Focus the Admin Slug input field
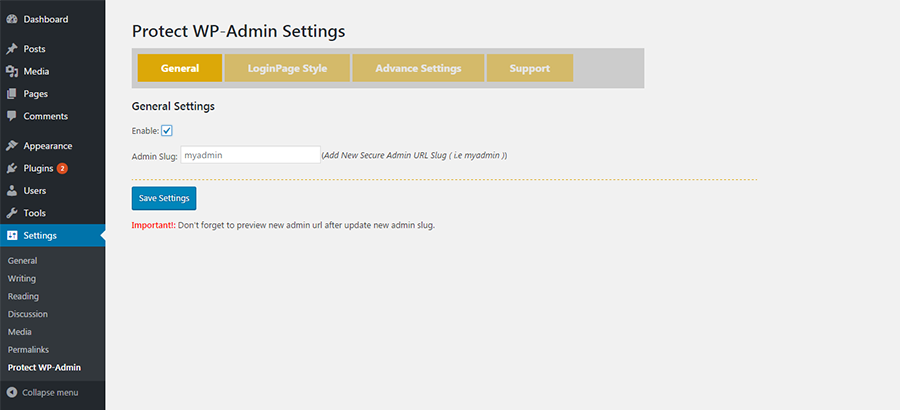 tap(250, 154)
